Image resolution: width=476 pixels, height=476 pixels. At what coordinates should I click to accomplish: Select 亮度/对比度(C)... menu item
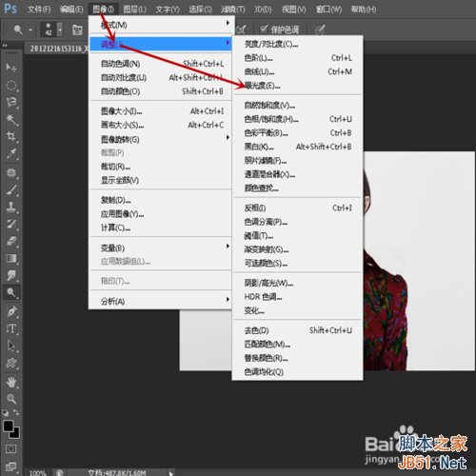297,44
